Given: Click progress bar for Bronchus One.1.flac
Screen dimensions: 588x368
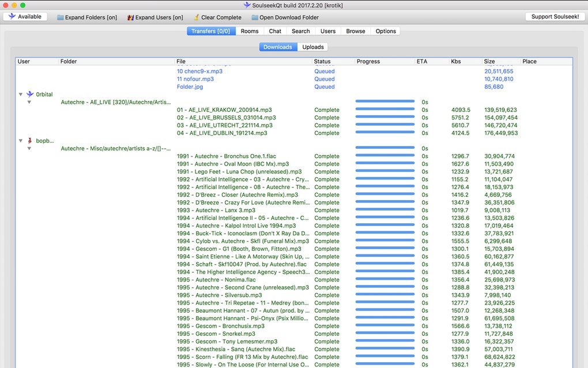Looking at the screenshot, I should click(x=385, y=155).
